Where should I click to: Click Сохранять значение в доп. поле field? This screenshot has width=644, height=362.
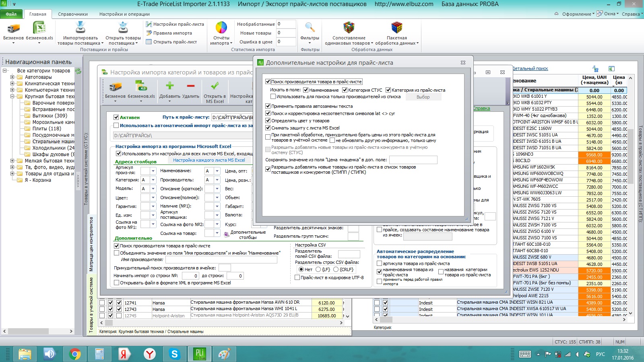pos(413,160)
